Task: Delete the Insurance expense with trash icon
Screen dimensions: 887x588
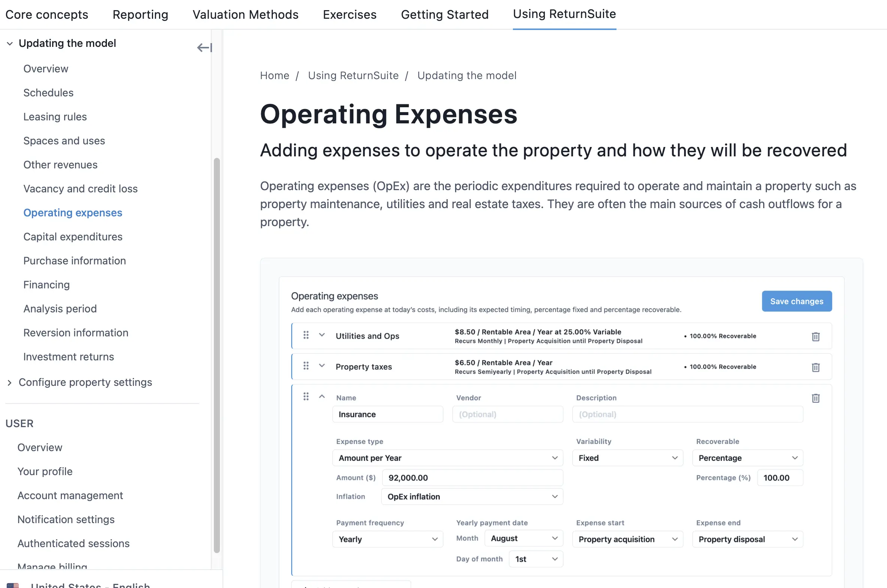Action: pos(816,398)
